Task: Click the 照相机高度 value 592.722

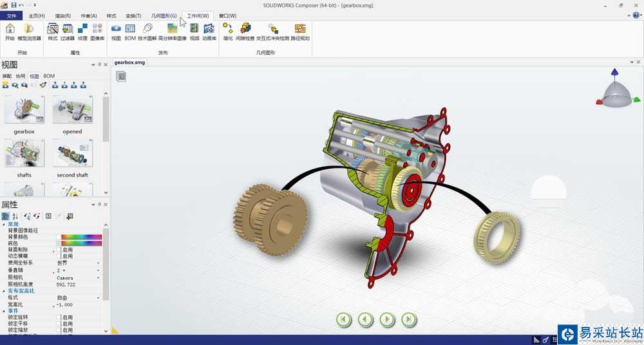Action: [66, 284]
